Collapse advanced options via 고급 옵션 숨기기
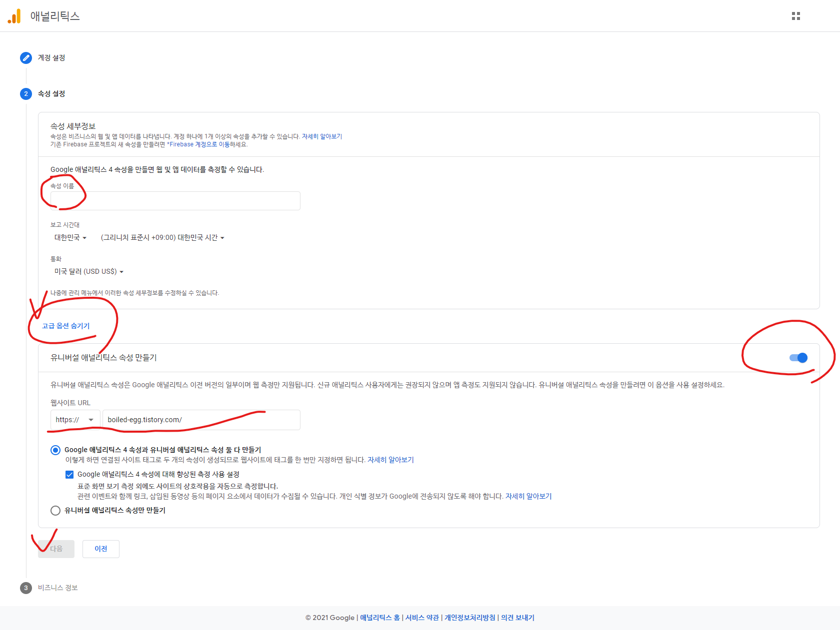Image resolution: width=840 pixels, height=630 pixels. tap(66, 326)
